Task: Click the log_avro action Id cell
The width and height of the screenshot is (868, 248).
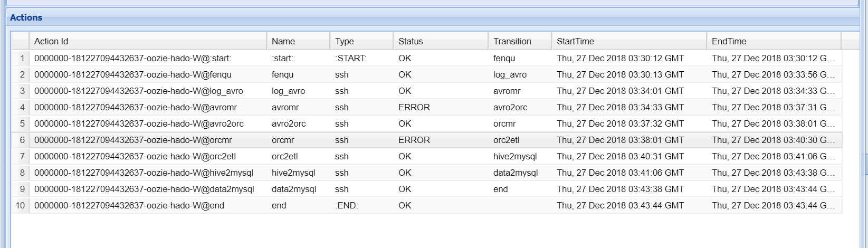Action: click(x=138, y=91)
